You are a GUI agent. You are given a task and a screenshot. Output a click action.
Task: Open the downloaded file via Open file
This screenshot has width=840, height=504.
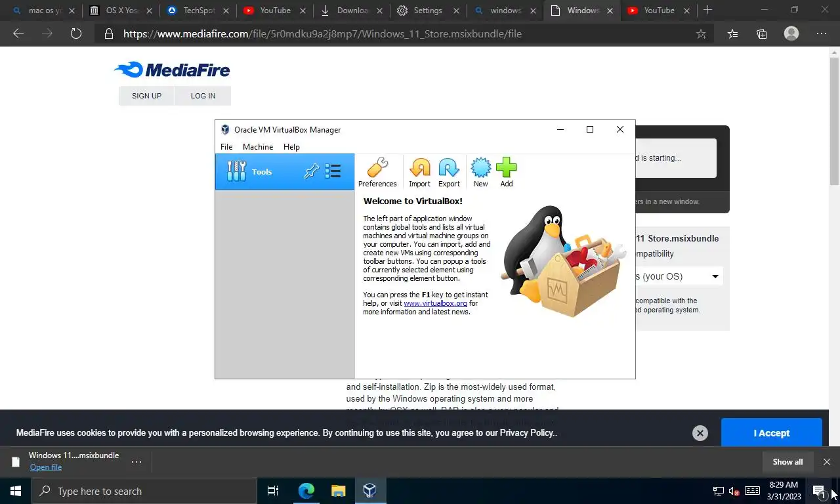[x=46, y=467]
